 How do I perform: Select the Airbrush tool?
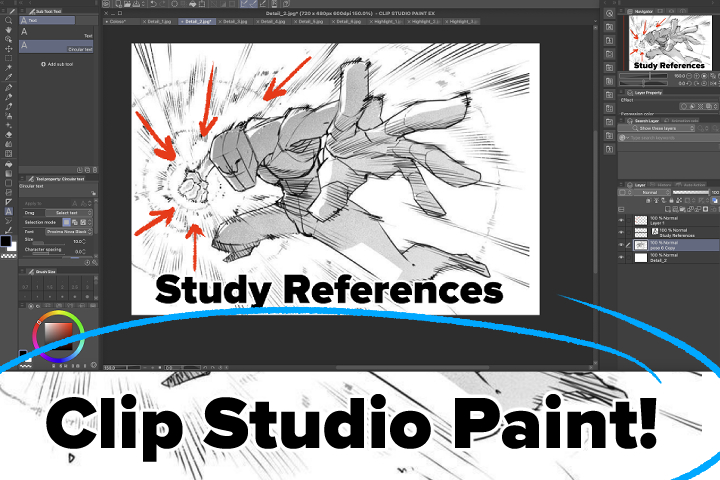click(8, 116)
